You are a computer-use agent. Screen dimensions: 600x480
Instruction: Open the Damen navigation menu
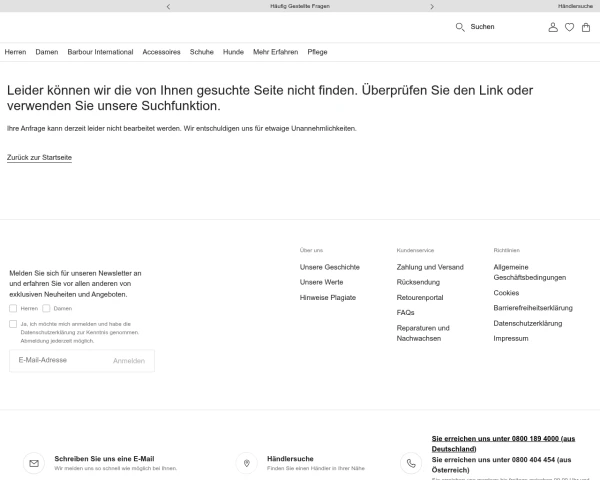coord(47,51)
